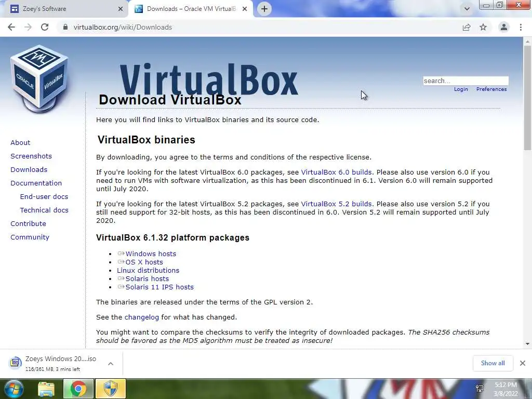Click the page vertical scrollbar thumb
The width and height of the screenshot is (532, 399).
[527, 98]
